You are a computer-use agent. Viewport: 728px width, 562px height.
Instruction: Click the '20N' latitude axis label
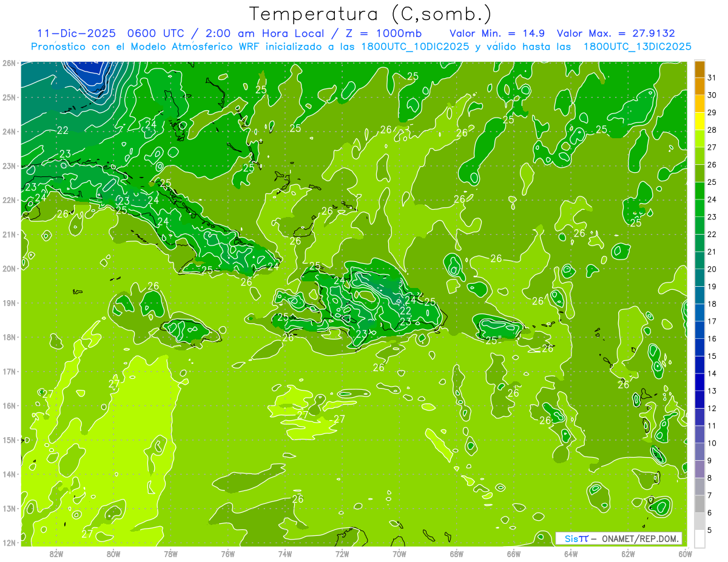click(x=9, y=269)
